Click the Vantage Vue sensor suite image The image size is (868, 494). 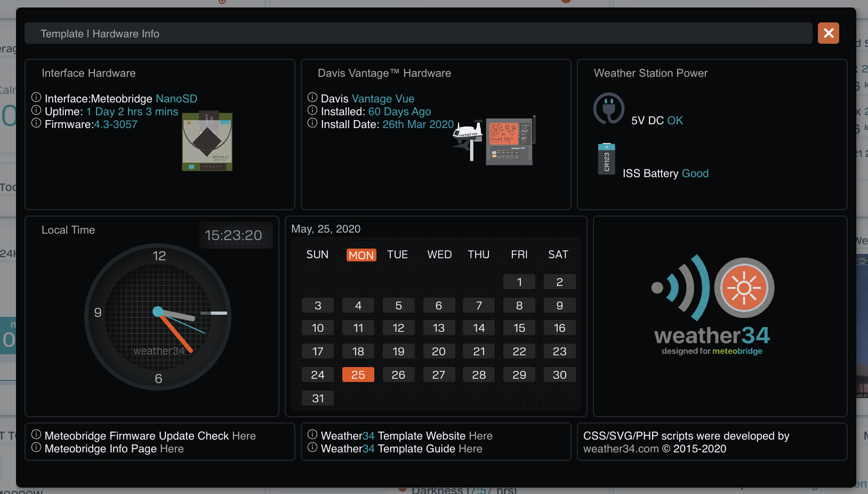(468, 140)
